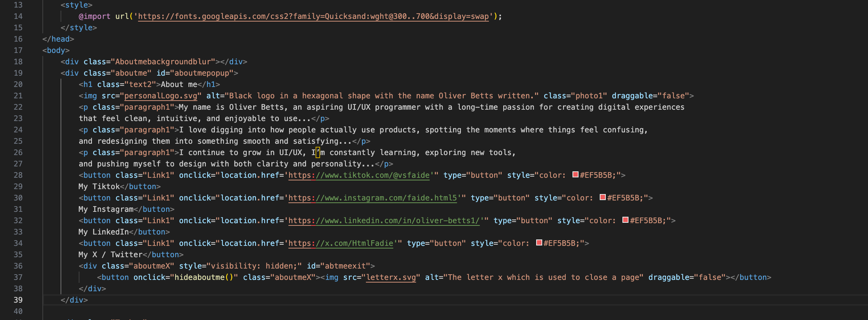Open the LinkedIn oliver-betts1 URL

pyautogui.click(x=384, y=221)
